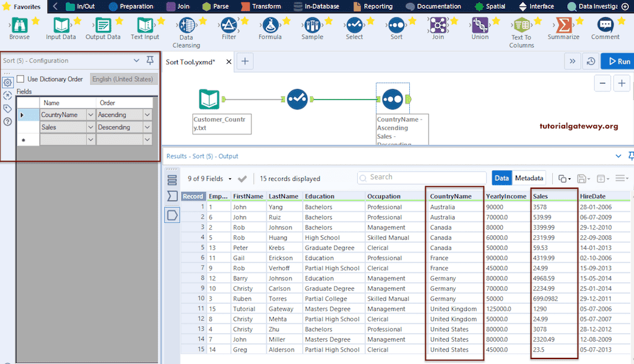Open the Descending order dropdown for Sales
This screenshot has width=634, height=364.
pos(147,128)
